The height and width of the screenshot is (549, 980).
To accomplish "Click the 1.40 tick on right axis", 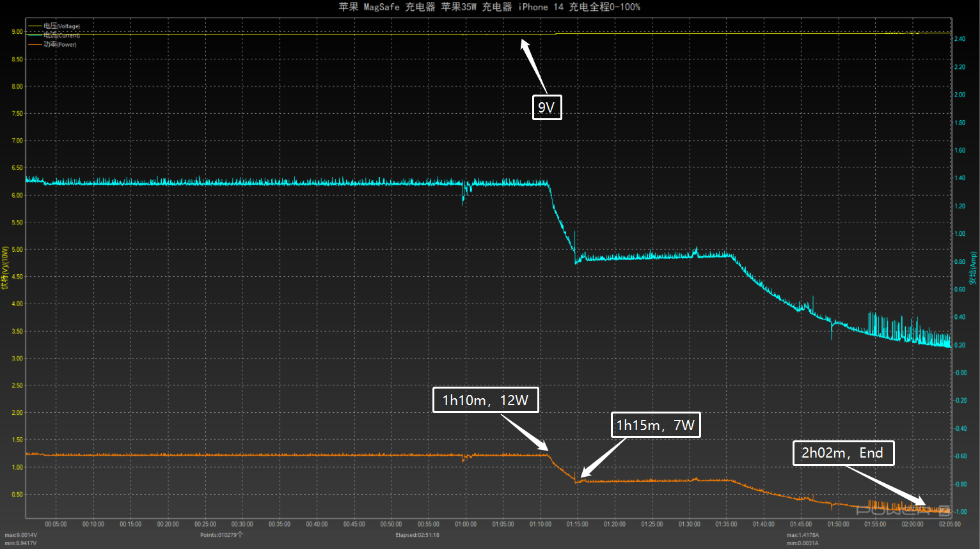I will coord(960,178).
